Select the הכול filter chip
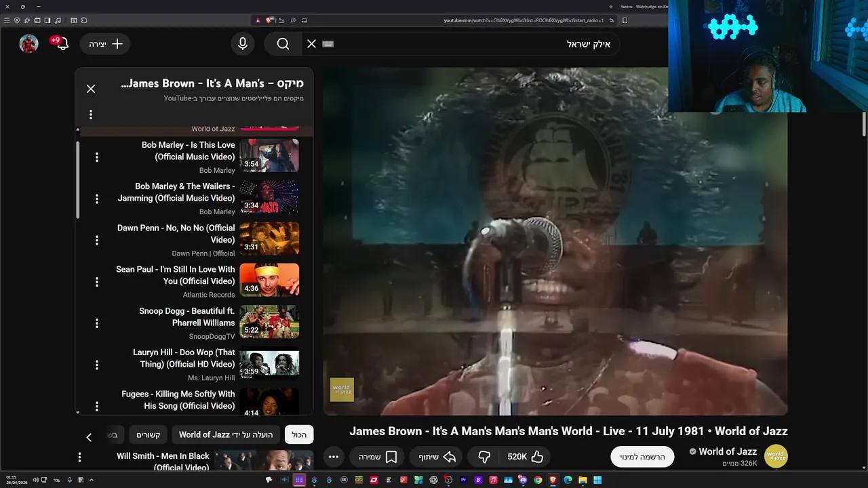The image size is (868, 488). (299, 434)
